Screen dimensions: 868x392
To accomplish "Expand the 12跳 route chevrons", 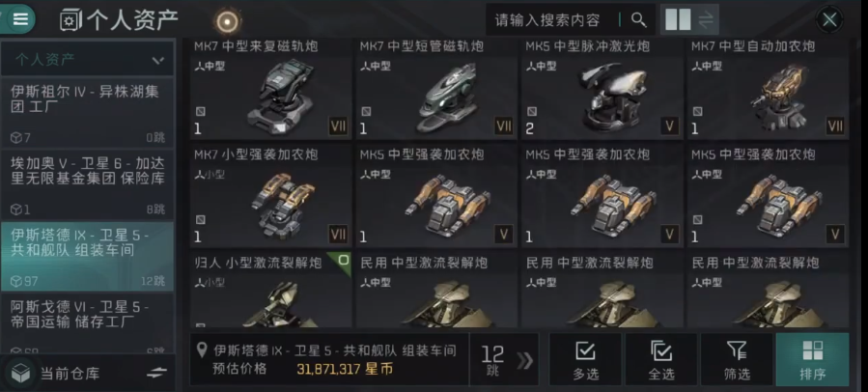I will click(x=524, y=360).
